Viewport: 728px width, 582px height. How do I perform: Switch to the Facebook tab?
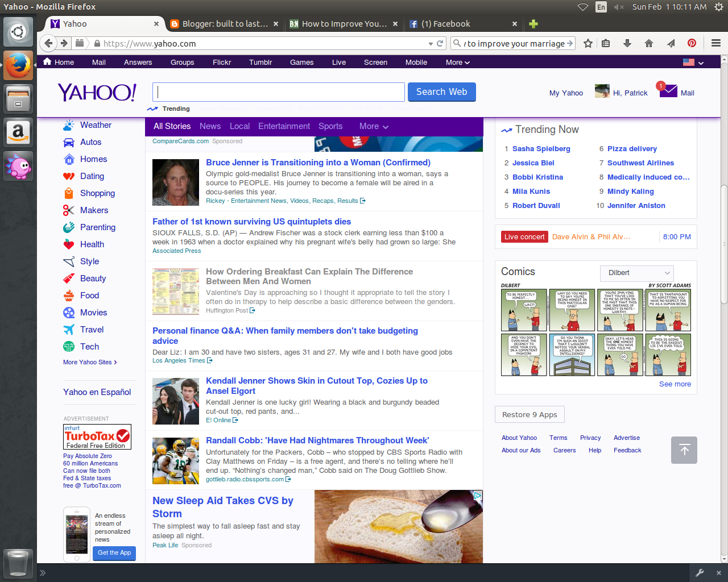pyautogui.click(x=464, y=24)
